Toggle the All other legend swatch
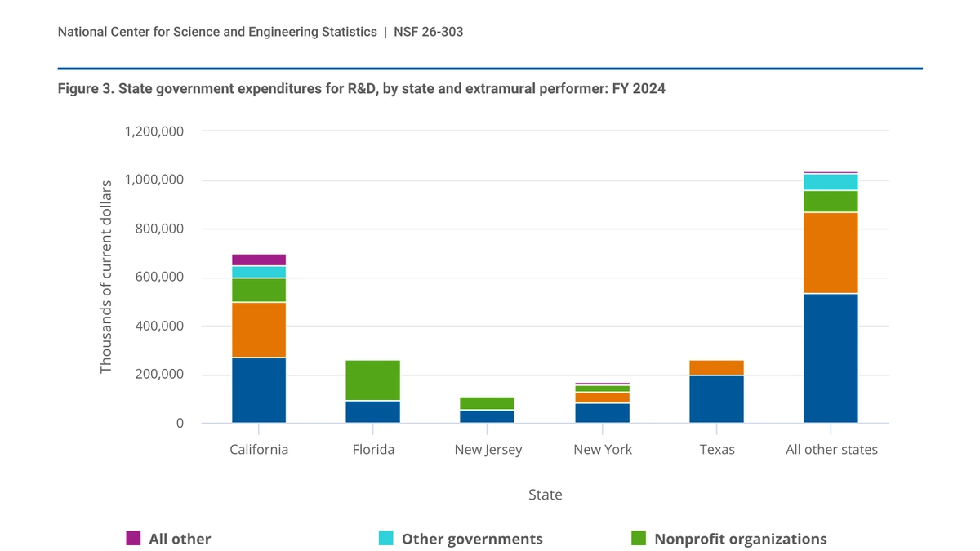 click(133, 538)
